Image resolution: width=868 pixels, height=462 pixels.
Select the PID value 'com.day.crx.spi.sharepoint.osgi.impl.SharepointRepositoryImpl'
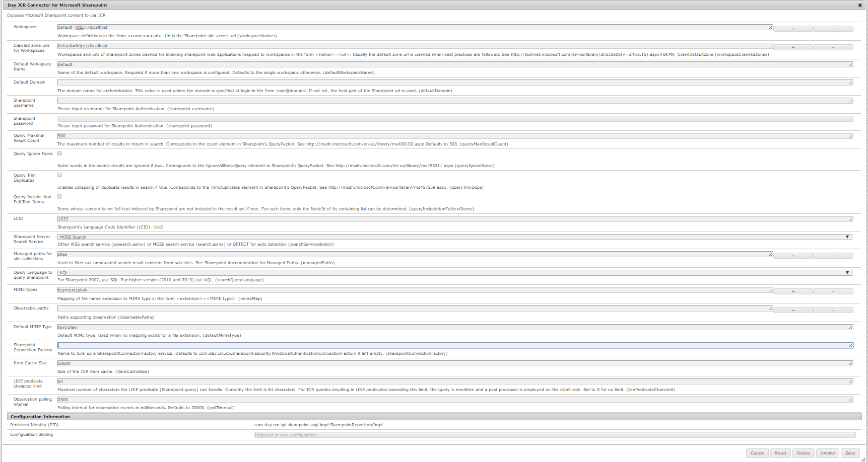coord(318,425)
